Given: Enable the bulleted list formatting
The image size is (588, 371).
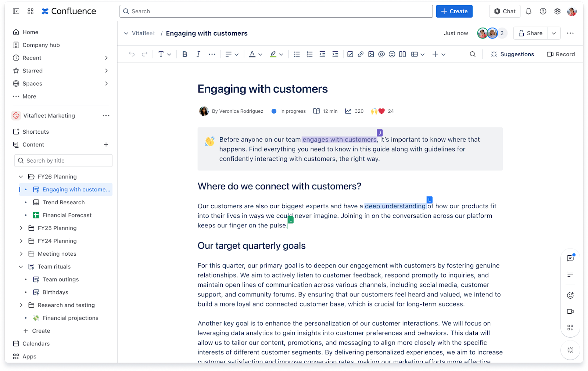Looking at the screenshot, I should 297,54.
